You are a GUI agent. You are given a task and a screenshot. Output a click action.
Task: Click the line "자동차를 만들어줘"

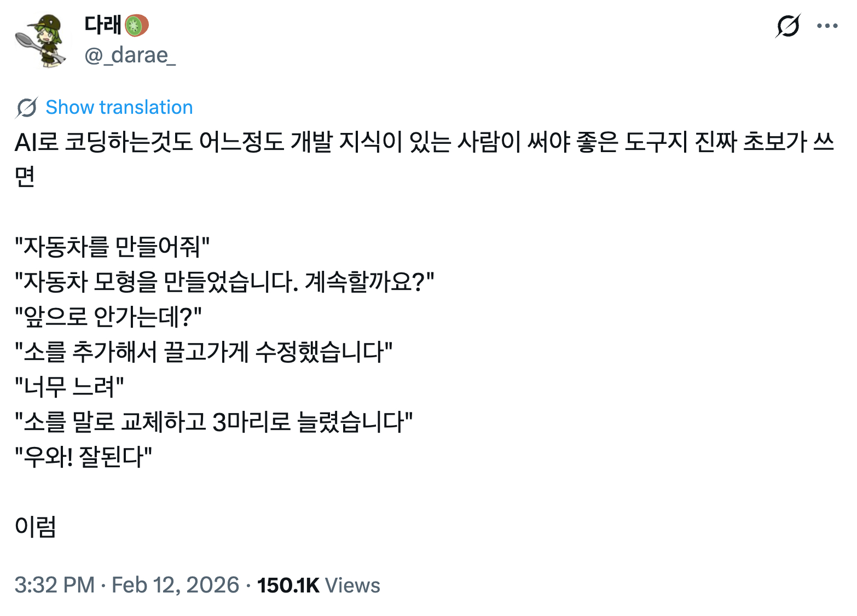tap(112, 247)
